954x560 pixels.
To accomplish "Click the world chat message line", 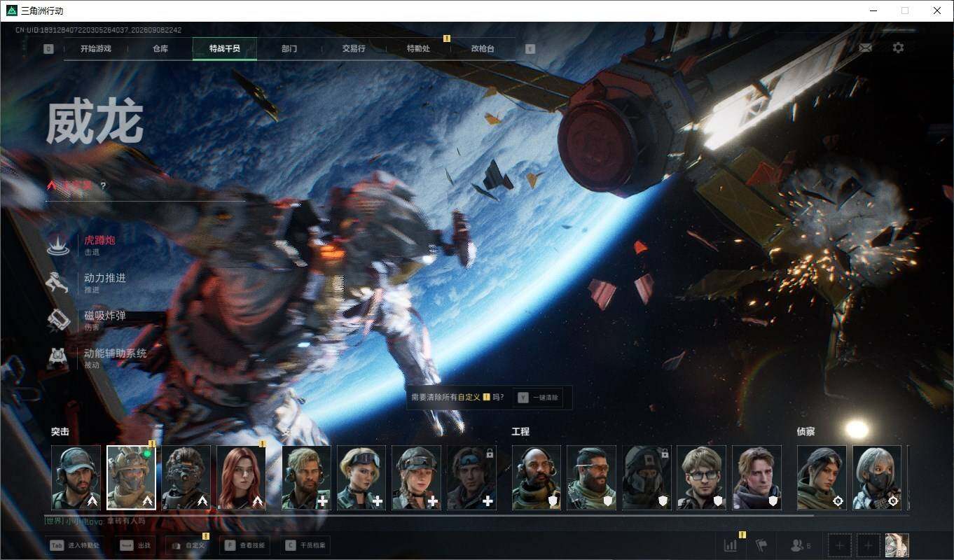I will (95, 521).
